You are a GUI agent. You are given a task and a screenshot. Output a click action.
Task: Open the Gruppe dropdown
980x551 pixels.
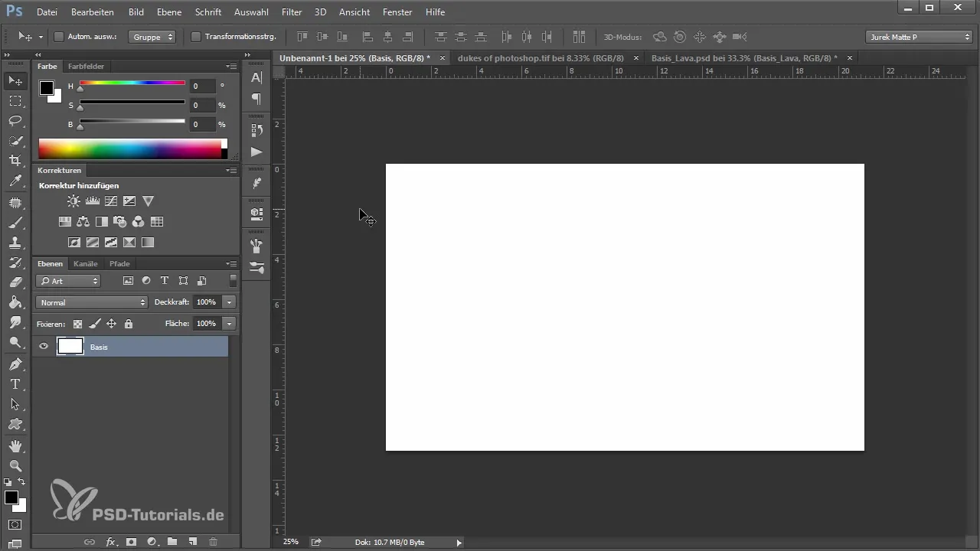click(x=152, y=37)
